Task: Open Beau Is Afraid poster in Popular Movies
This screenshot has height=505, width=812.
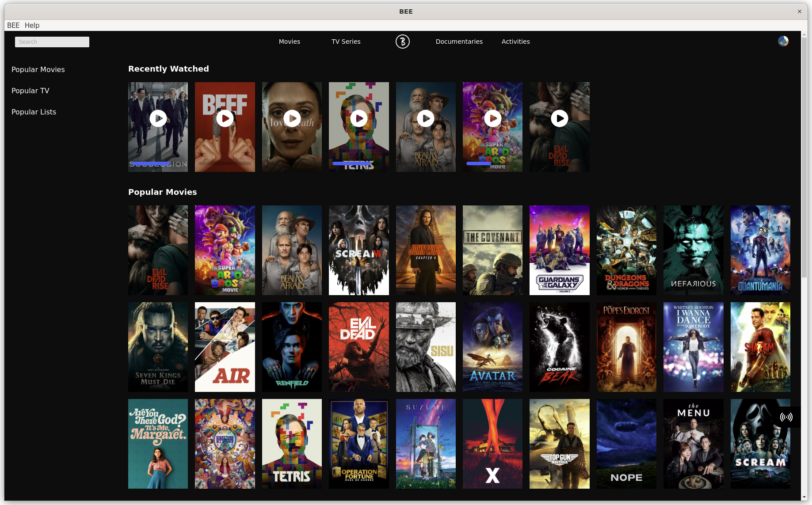Action: pyautogui.click(x=292, y=250)
